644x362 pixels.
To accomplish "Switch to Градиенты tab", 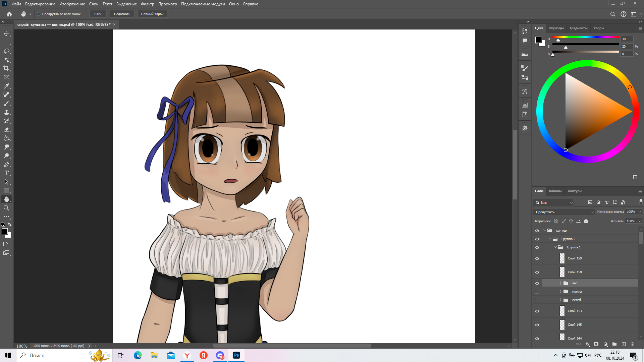I will [x=579, y=28].
